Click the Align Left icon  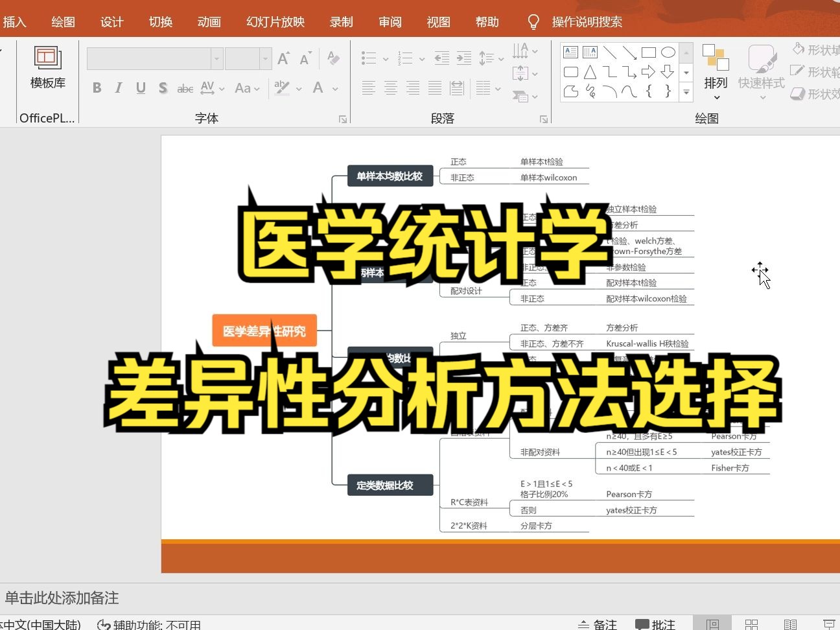point(369,88)
